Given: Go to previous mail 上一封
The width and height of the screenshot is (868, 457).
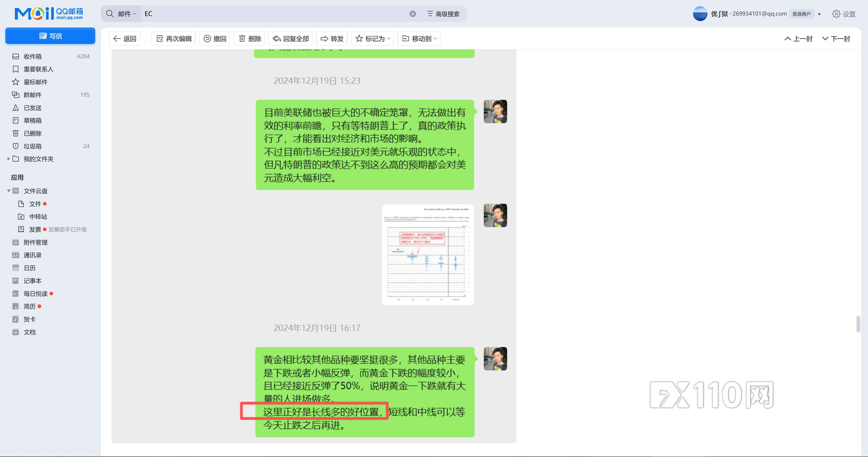Looking at the screenshot, I should (798, 39).
